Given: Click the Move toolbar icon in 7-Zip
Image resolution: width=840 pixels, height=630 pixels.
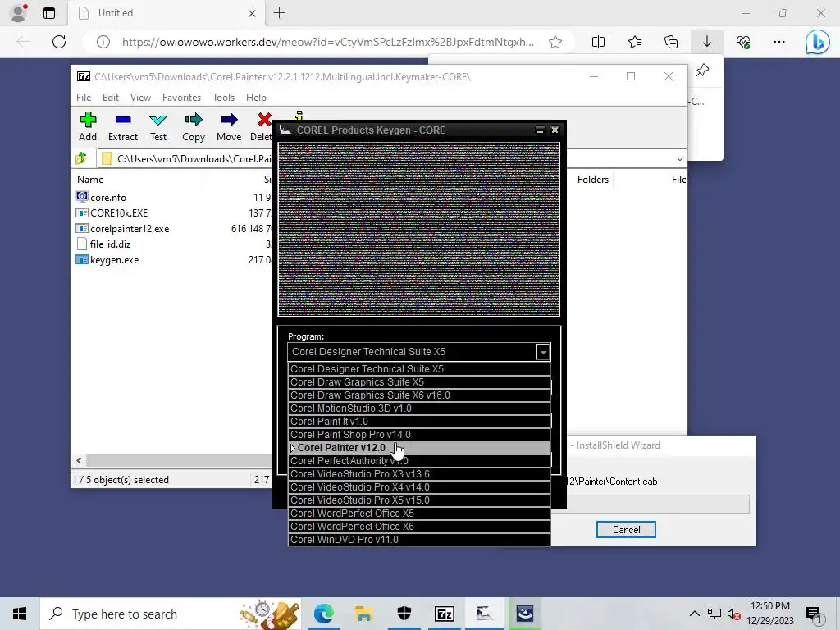Looking at the screenshot, I should 229,127.
